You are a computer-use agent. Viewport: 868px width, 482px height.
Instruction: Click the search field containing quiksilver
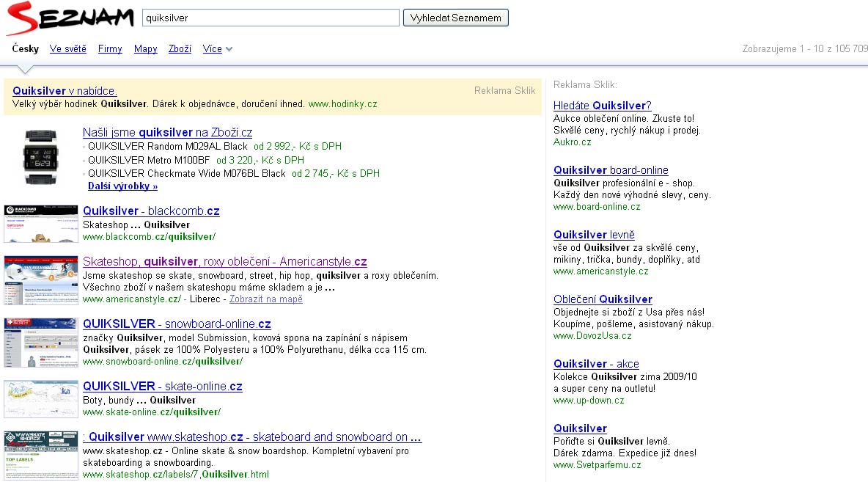pos(271,18)
